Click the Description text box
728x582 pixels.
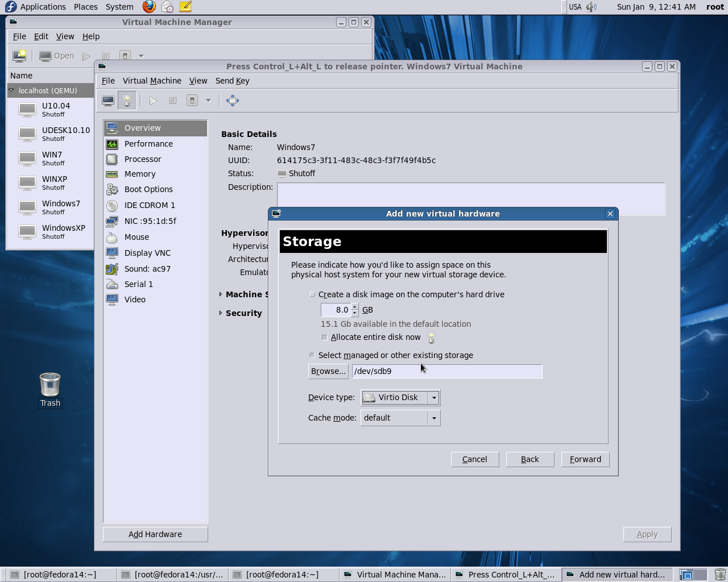(x=471, y=199)
